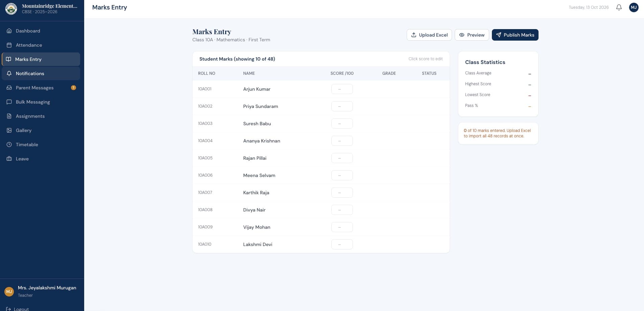Click the paper-plane icon on Publish Marks

[x=499, y=35]
